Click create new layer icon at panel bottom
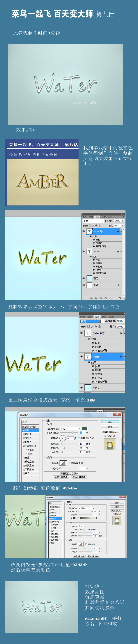The height and width of the screenshot is (644, 138). [115, 298]
